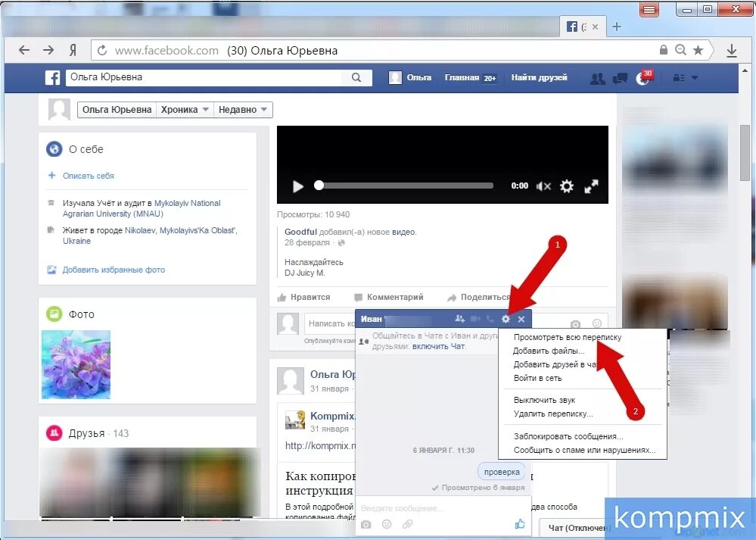Click the search magnifier in Facebook search box
This screenshot has height=540, width=756.
tap(356, 77)
